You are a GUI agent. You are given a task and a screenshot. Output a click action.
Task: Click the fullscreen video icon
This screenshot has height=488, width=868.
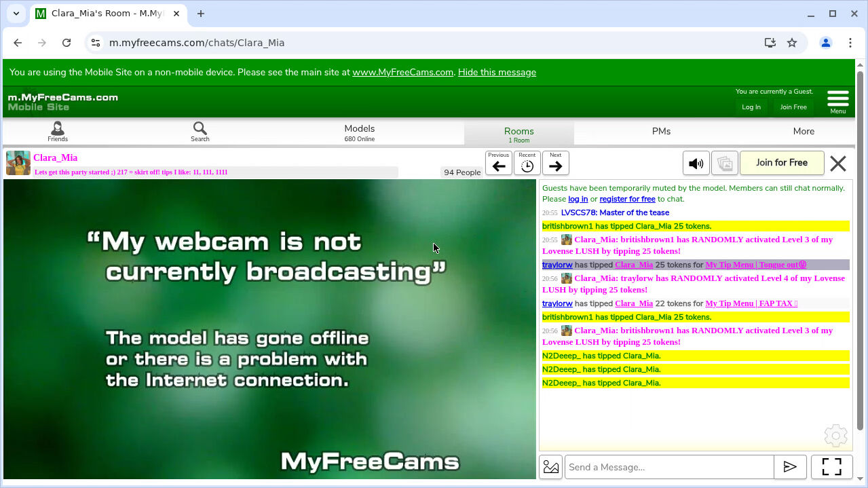coord(831,467)
